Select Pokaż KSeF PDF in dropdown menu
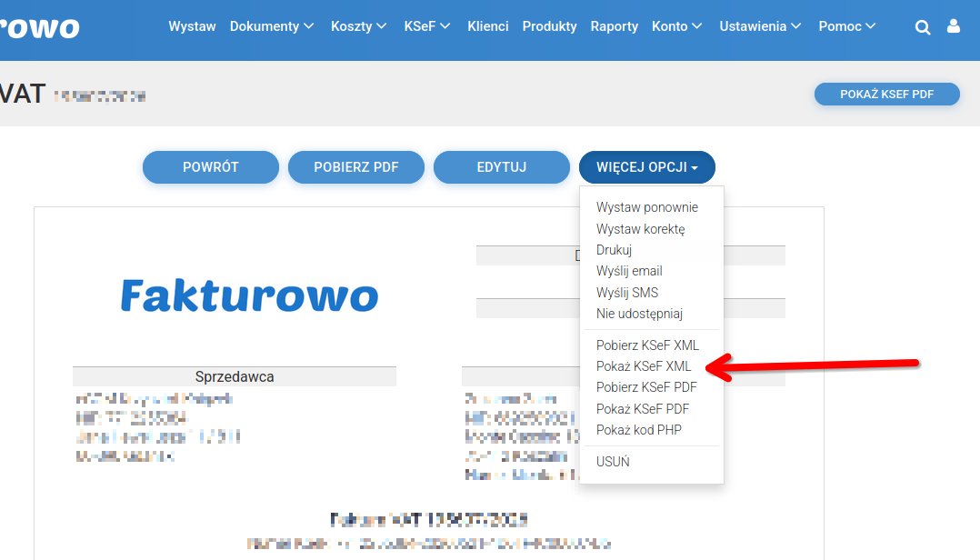980x560 pixels. pyautogui.click(x=643, y=409)
